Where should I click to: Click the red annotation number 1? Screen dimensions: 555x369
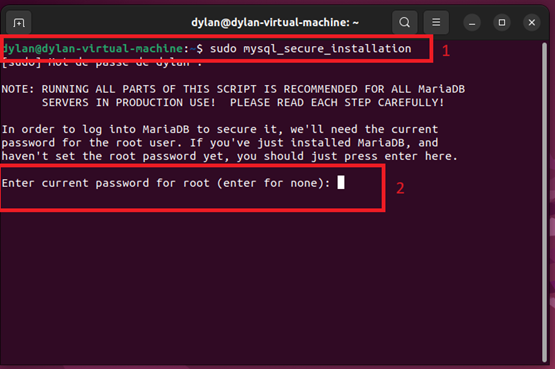pos(446,51)
